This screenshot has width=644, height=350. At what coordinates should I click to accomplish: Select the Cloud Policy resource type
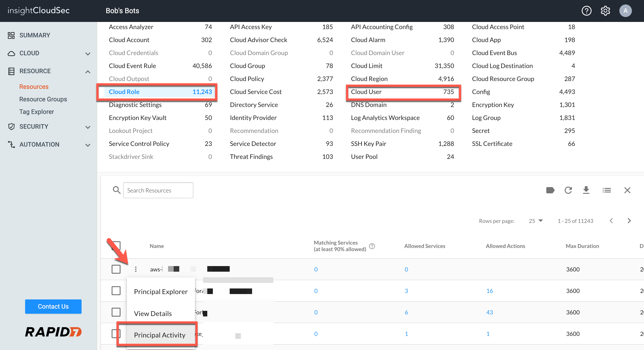coord(281,79)
